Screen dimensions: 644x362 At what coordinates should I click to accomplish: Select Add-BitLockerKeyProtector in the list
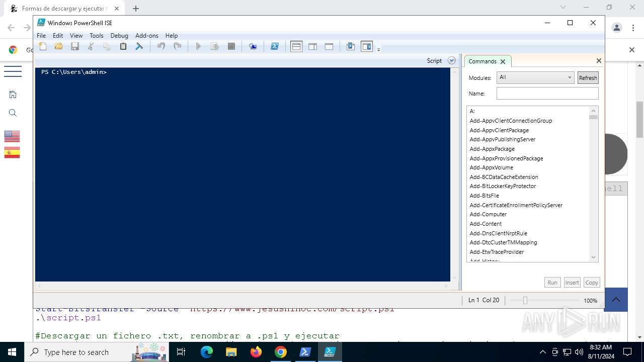click(528, 186)
